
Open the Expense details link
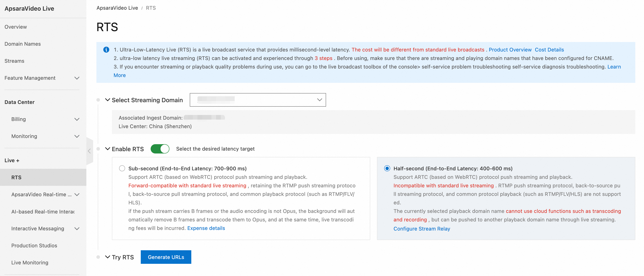click(206, 228)
